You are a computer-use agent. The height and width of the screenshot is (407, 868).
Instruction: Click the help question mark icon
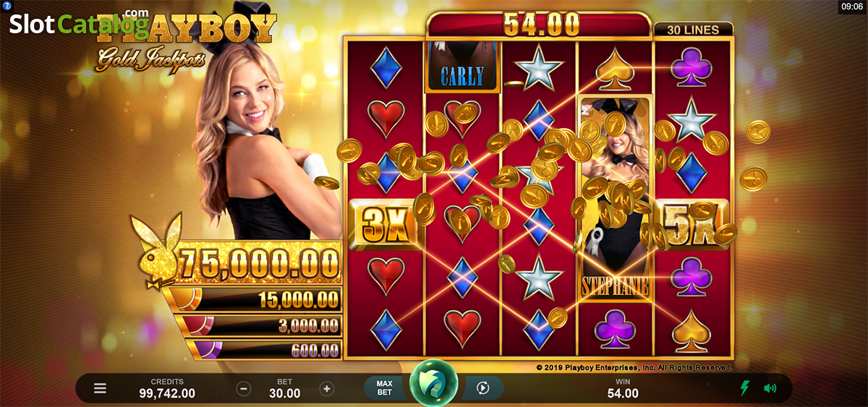[x=6, y=5]
